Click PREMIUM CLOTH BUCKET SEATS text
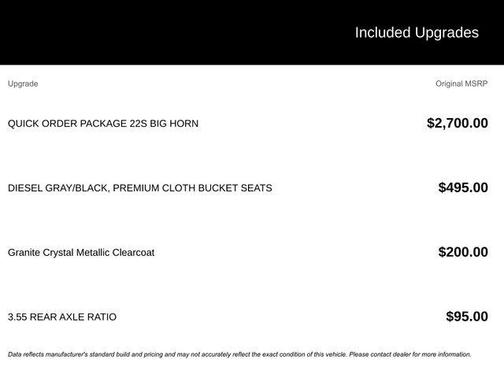The image size is (504, 378). (x=192, y=188)
